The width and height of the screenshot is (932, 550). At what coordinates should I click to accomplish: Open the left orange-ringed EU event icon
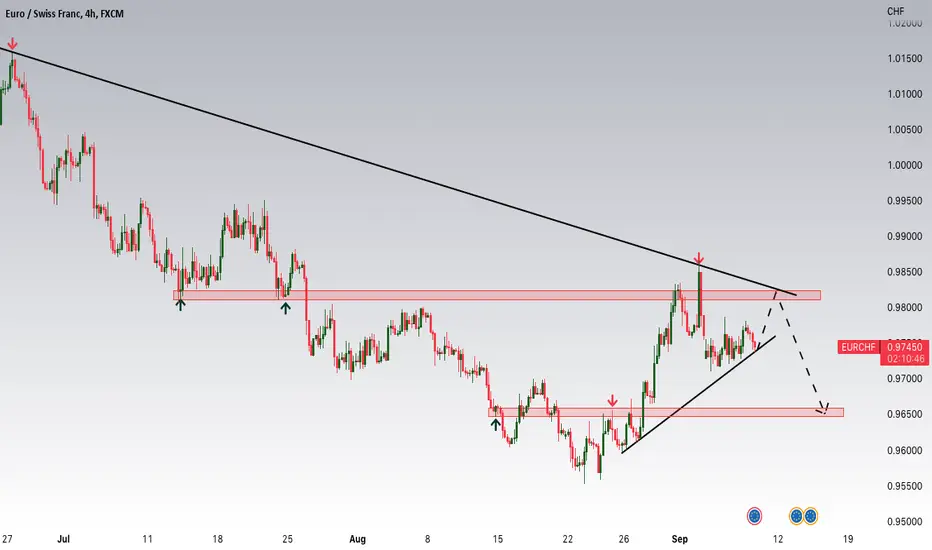(x=796, y=516)
